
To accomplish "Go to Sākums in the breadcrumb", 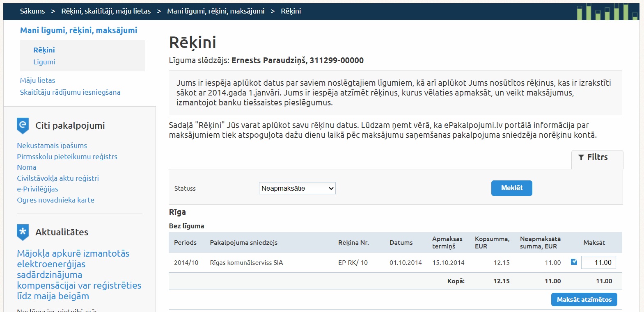I will point(32,11).
